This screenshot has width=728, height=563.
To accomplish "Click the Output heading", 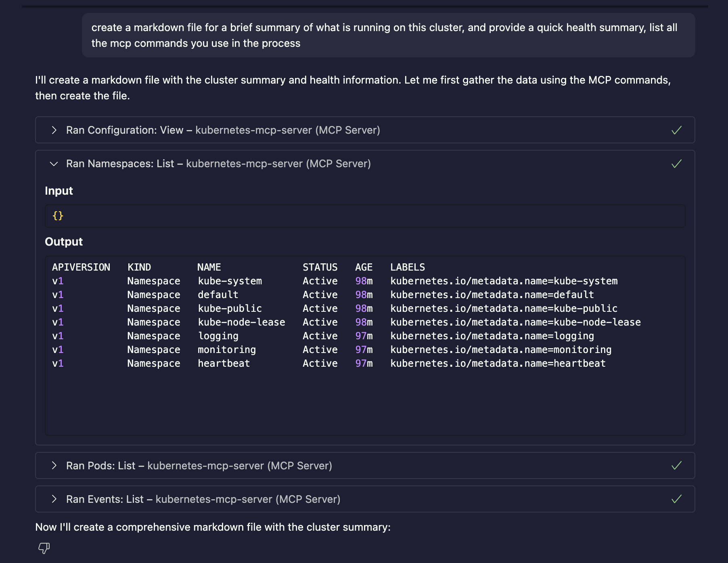I will pos(64,242).
